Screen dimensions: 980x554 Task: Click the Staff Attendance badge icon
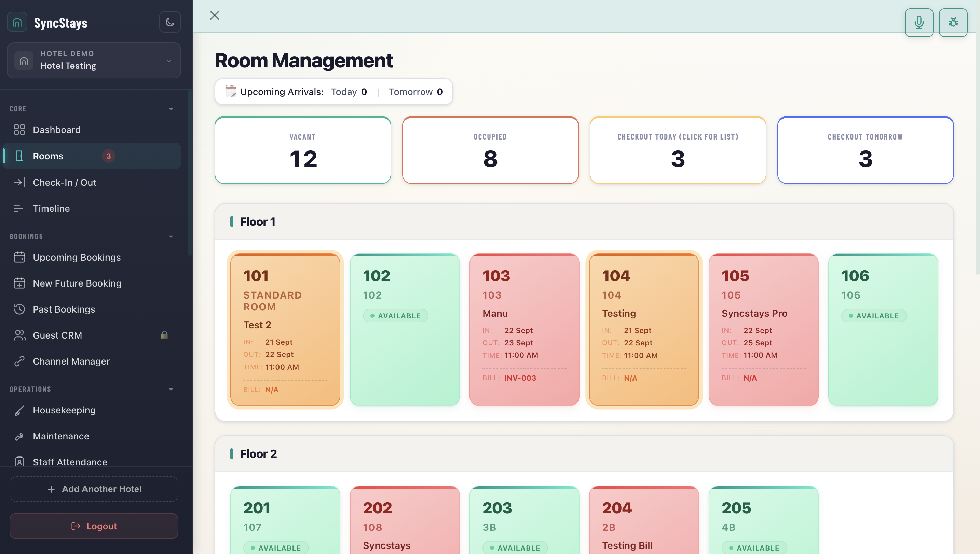click(19, 461)
